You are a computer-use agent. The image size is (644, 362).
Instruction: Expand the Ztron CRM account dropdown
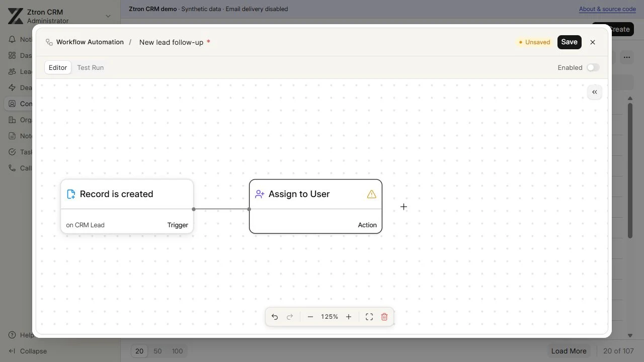pyautogui.click(x=108, y=16)
